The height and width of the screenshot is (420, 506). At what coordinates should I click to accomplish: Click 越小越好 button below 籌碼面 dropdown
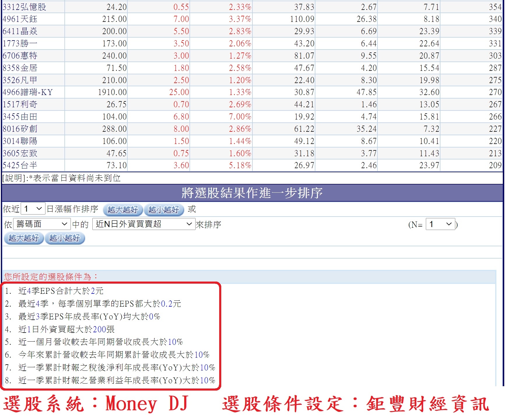(65, 238)
